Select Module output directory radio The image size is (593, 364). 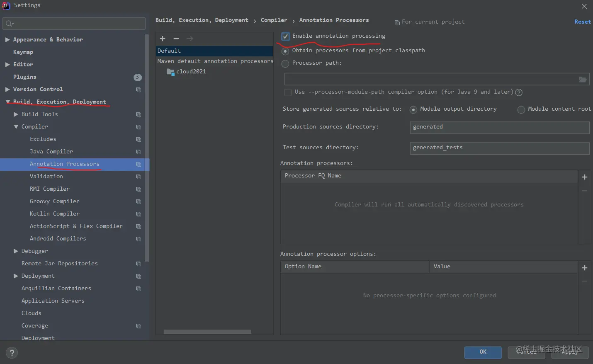(x=413, y=109)
